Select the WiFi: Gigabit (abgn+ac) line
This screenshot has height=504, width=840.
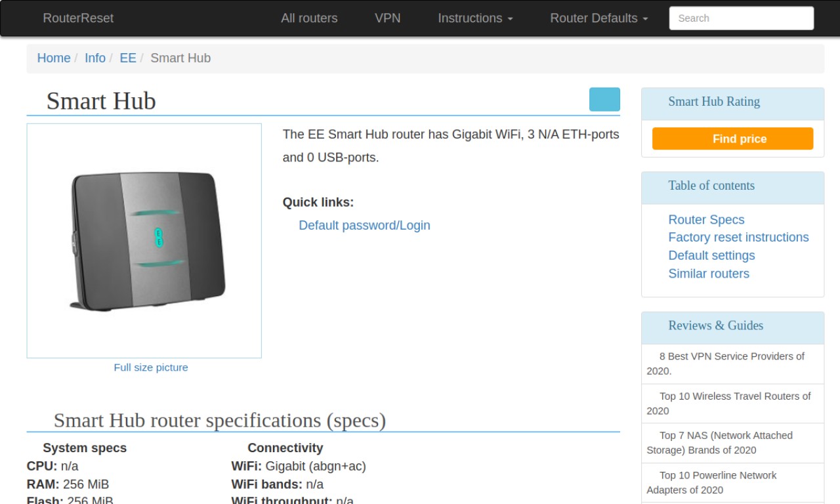click(x=299, y=466)
